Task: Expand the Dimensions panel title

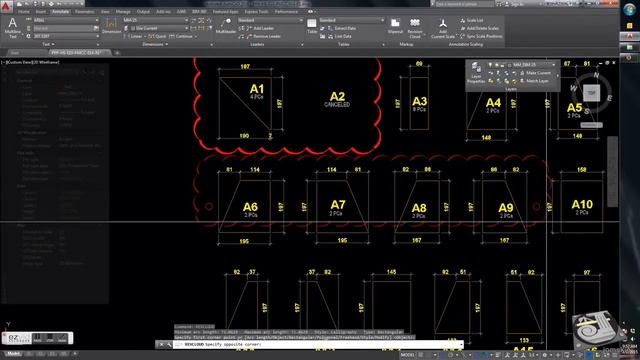Action: (x=155, y=44)
